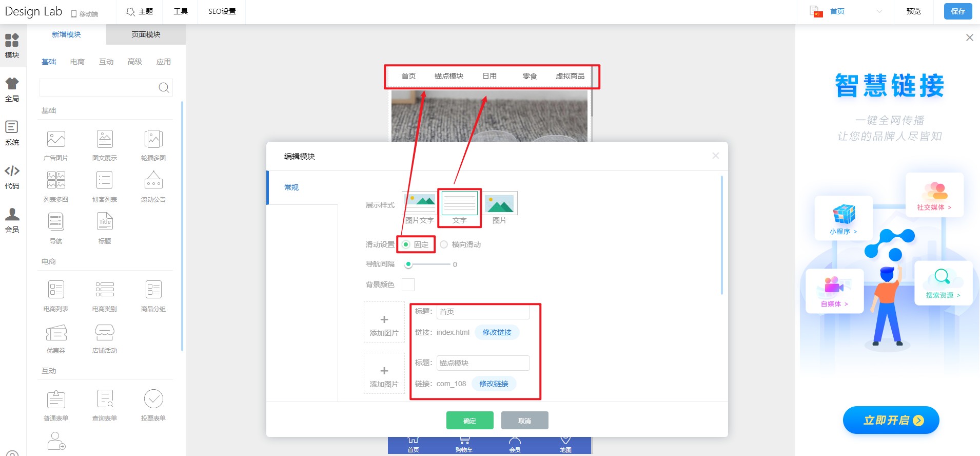Select the 店铺活动 module icon
This screenshot has height=456, width=980.
click(x=105, y=333)
